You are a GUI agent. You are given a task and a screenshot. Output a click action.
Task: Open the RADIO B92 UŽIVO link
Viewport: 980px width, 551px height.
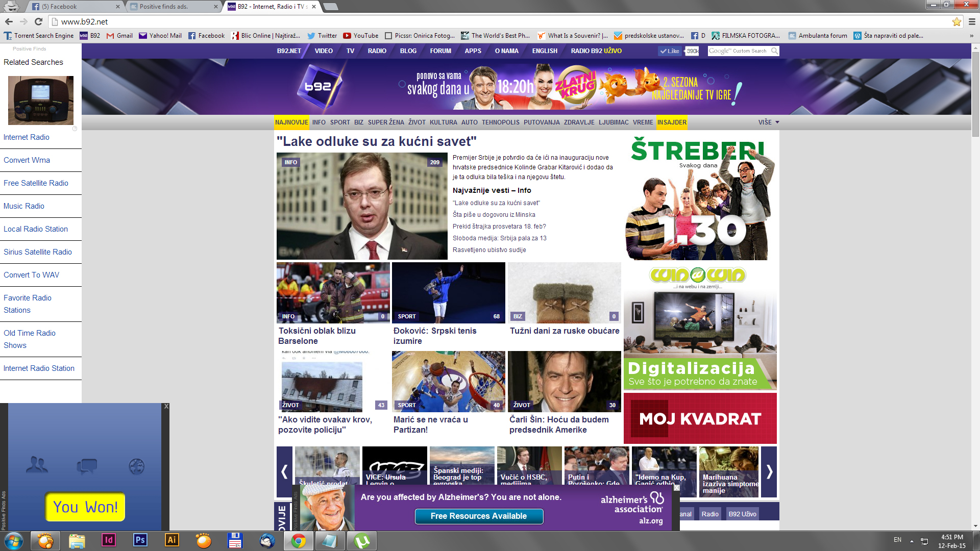click(x=596, y=51)
